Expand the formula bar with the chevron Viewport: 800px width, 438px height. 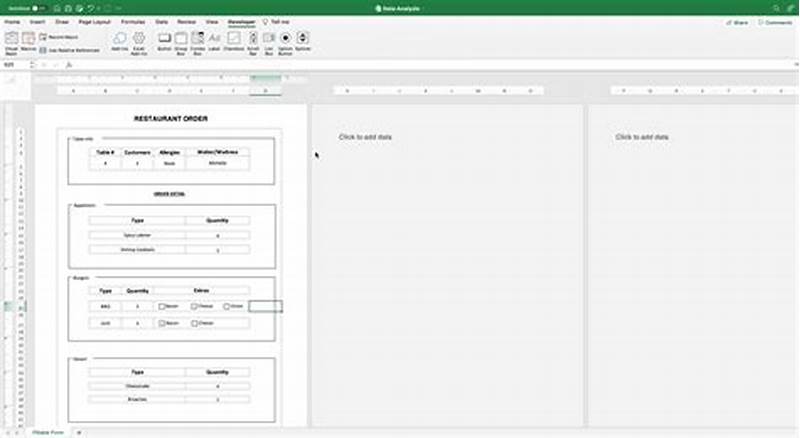coord(796,65)
